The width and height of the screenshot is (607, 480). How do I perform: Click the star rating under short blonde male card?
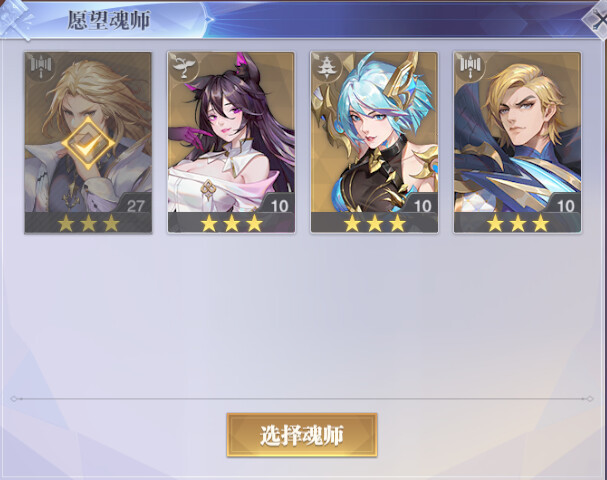coord(518,223)
